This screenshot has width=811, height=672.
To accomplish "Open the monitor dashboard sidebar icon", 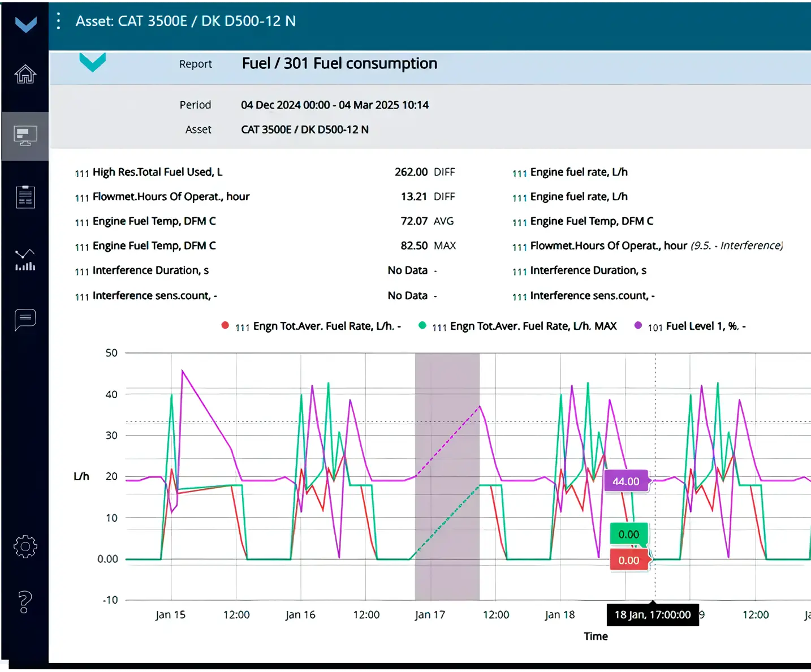I will coord(25,136).
